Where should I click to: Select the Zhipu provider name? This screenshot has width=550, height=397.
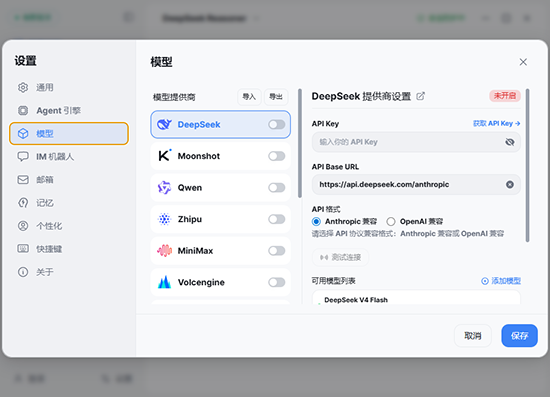point(190,219)
